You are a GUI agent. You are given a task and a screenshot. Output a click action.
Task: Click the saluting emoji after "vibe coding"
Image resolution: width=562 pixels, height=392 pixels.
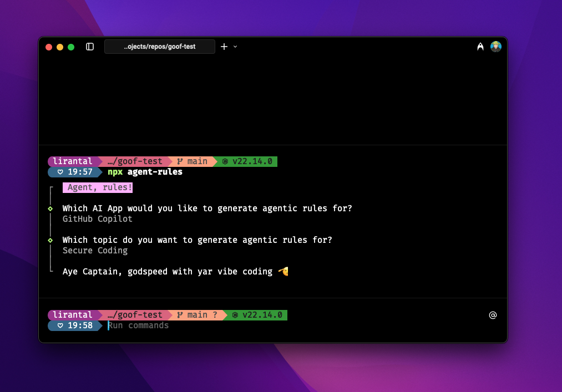pos(283,272)
